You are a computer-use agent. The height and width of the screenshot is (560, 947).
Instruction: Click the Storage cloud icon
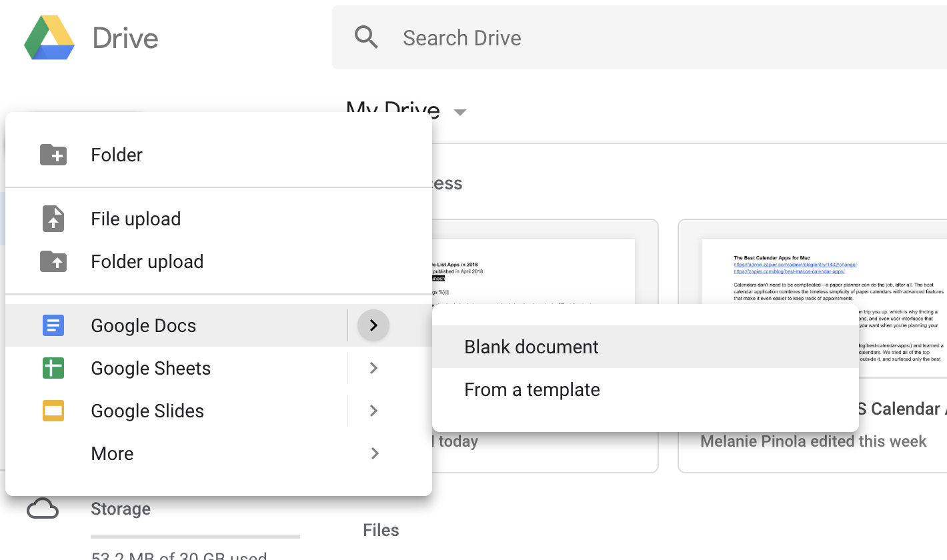click(43, 509)
